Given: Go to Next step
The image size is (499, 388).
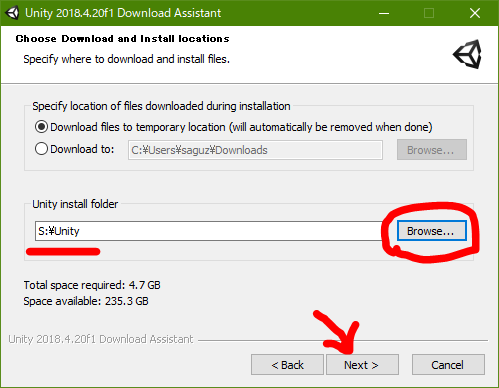Looking at the screenshot, I should click(x=362, y=365).
